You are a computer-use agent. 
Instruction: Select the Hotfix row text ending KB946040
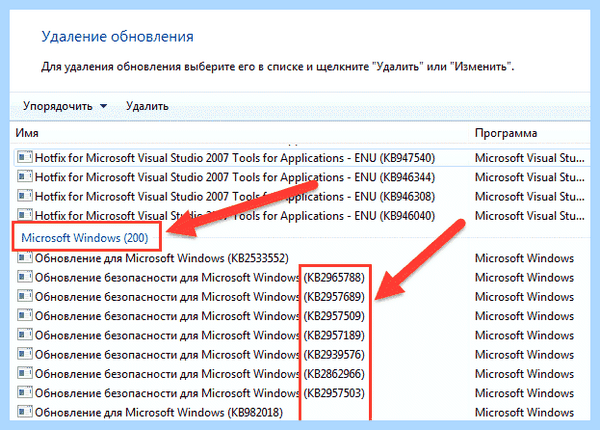click(235, 216)
